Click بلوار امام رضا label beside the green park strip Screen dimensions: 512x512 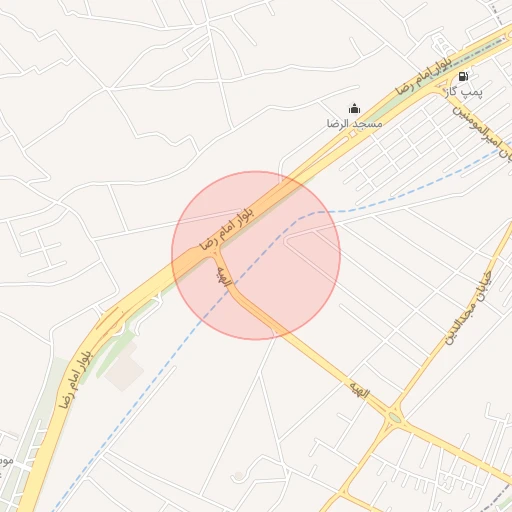tap(75, 380)
